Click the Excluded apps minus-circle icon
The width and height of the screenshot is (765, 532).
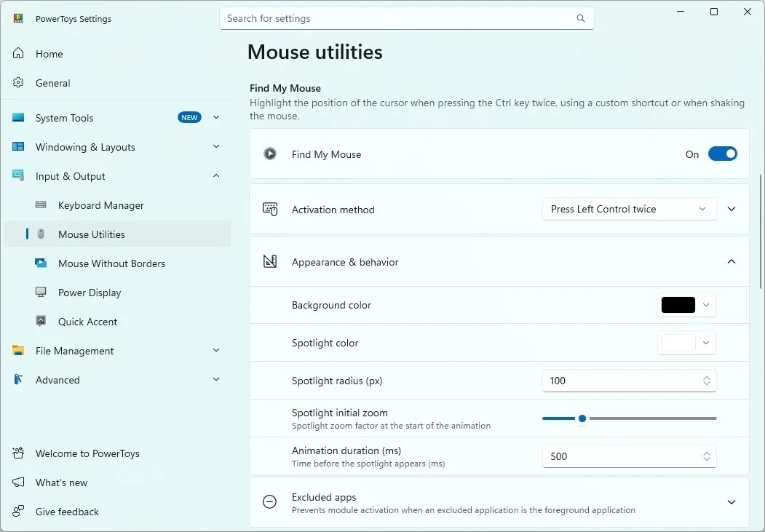[x=269, y=501]
